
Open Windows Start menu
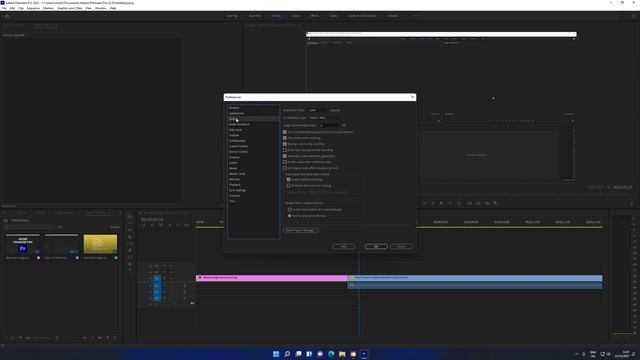point(276,354)
